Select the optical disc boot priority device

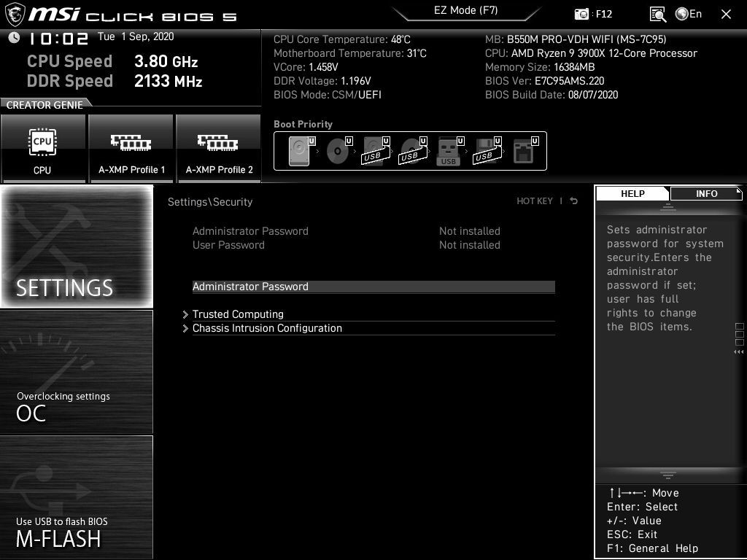[339, 151]
